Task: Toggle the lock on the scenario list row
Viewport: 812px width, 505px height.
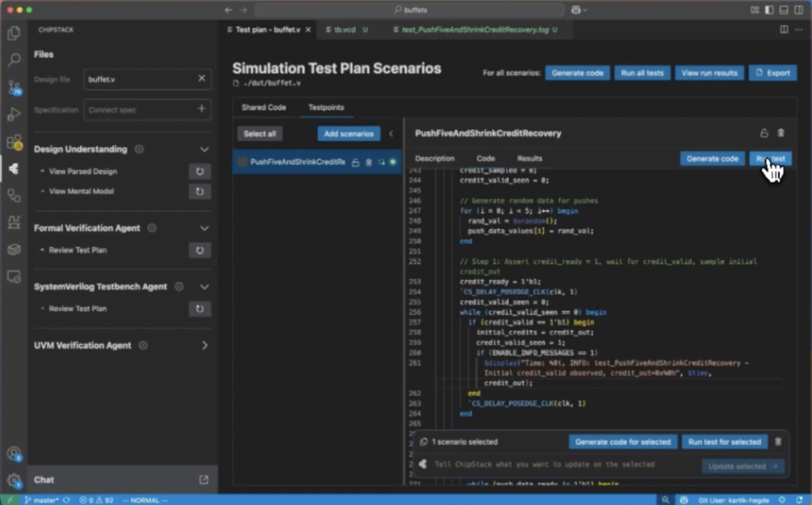Action: 355,162
